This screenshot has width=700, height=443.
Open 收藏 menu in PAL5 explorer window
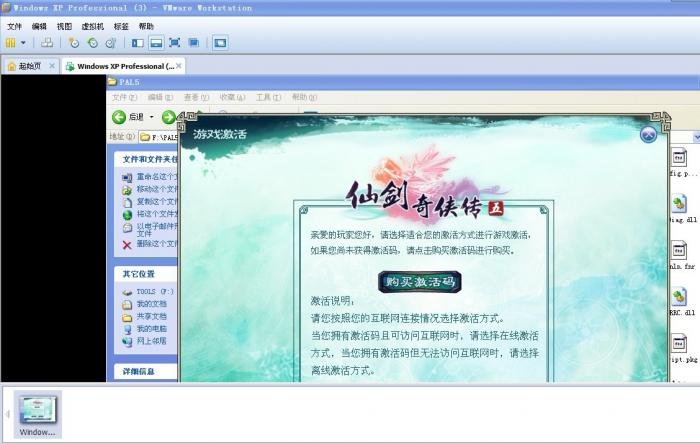(233, 97)
